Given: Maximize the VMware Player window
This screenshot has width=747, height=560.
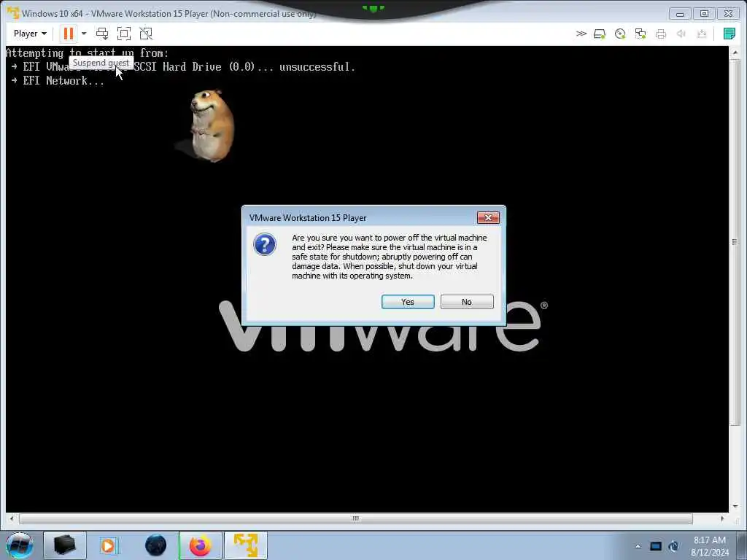Looking at the screenshot, I should tap(704, 13).
